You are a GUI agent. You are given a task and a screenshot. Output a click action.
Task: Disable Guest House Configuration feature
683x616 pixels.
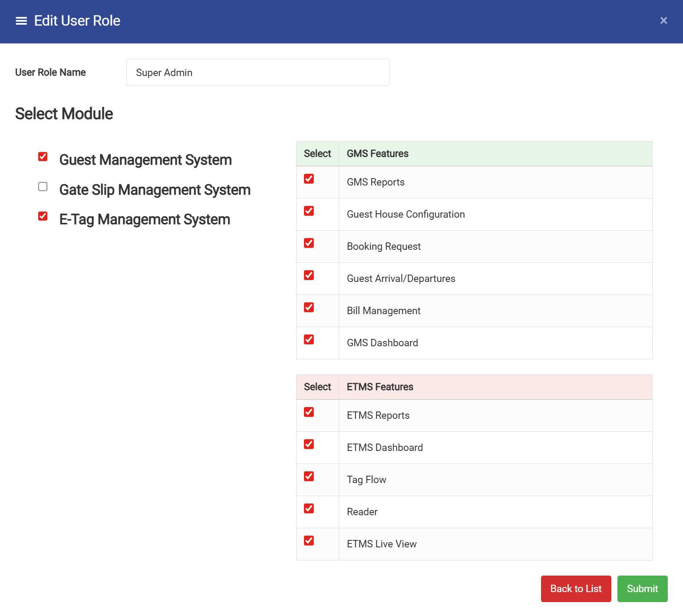coord(309,211)
